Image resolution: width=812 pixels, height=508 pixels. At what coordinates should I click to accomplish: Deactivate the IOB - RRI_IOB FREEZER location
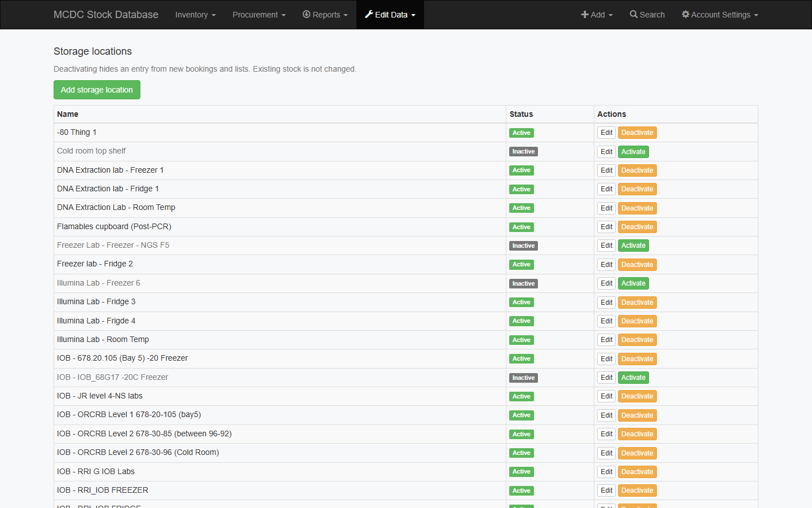pos(637,491)
